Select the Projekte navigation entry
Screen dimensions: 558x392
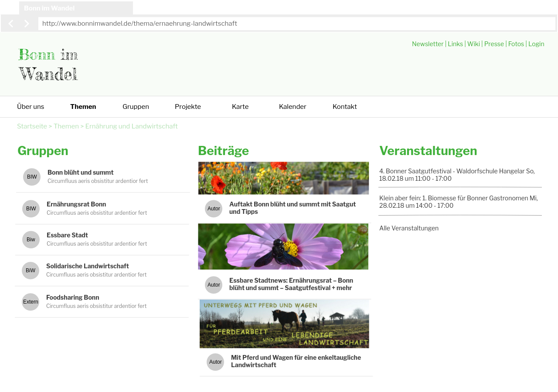tap(188, 107)
